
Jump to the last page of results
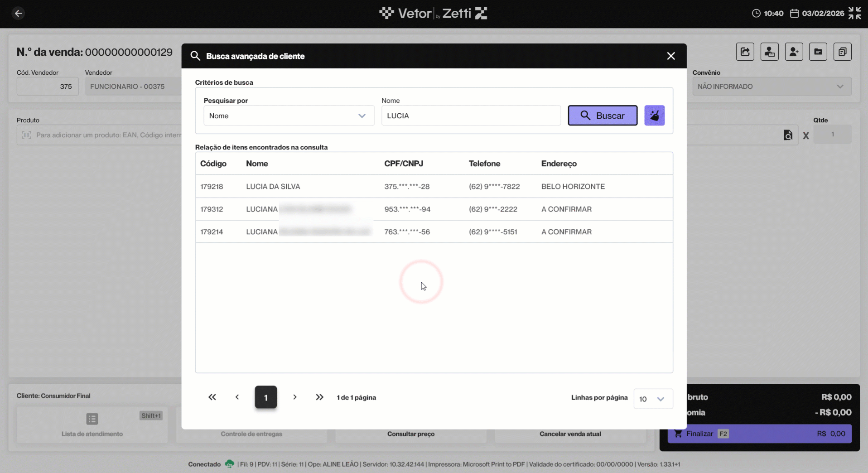click(320, 397)
